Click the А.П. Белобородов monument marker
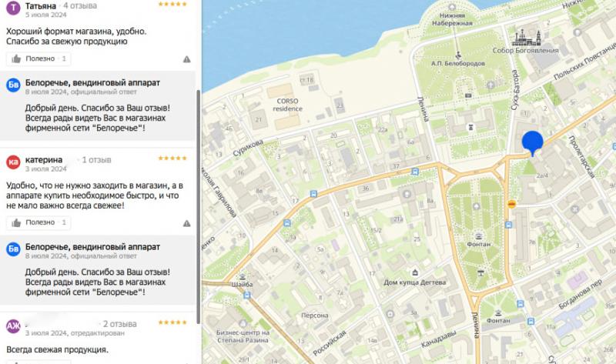Screen dimensions: 616x364 459,55
